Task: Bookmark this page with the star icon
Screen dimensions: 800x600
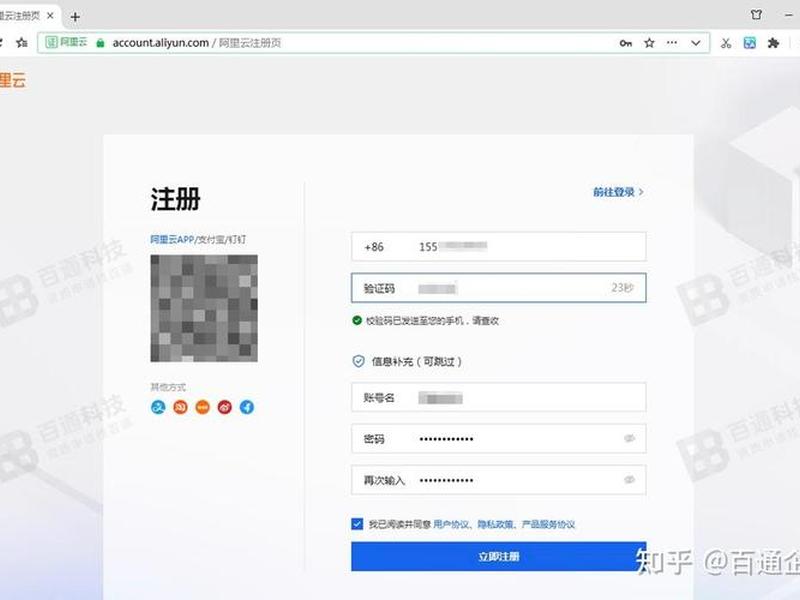Action: coord(649,43)
